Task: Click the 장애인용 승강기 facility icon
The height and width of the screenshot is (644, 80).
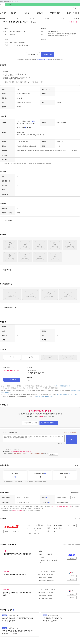Action: pyautogui.click(x=31, y=295)
